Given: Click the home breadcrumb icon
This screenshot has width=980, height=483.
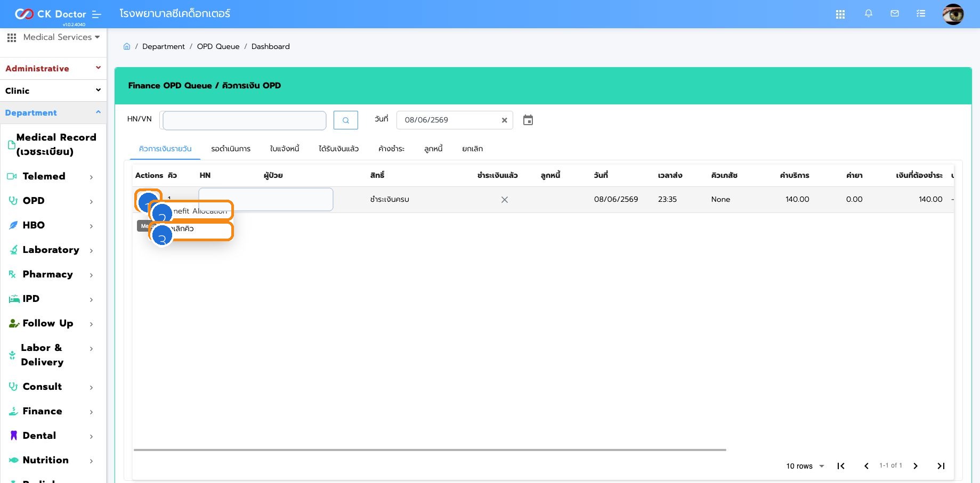Looking at the screenshot, I should pos(127,46).
